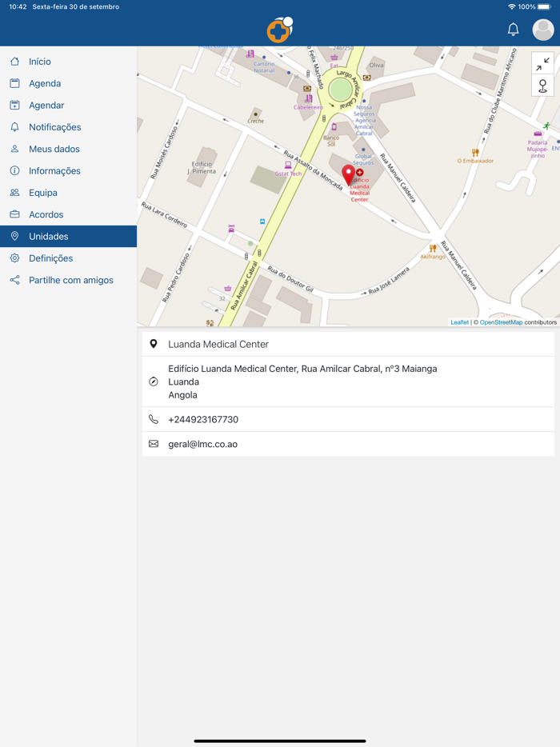Screen dimensions: 560x747
Task: Tap the Global Seguros label on map
Action: [364, 159]
